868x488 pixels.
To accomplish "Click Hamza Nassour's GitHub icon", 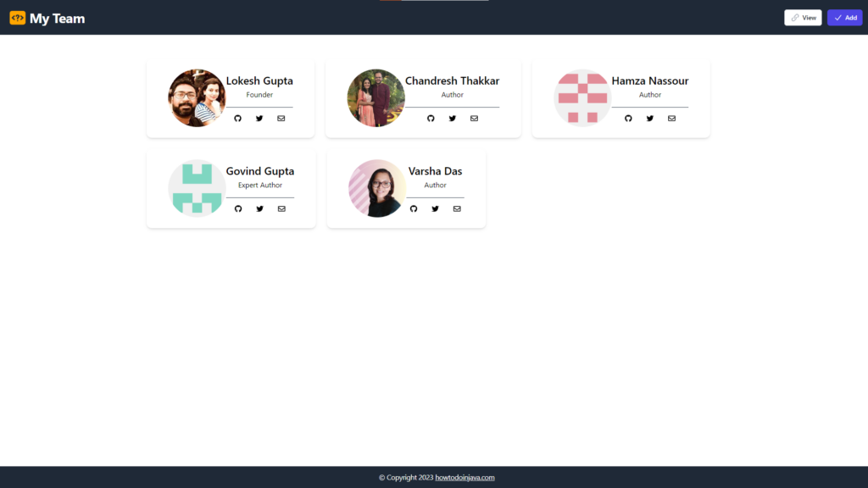I will pyautogui.click(x=628, y=119).
